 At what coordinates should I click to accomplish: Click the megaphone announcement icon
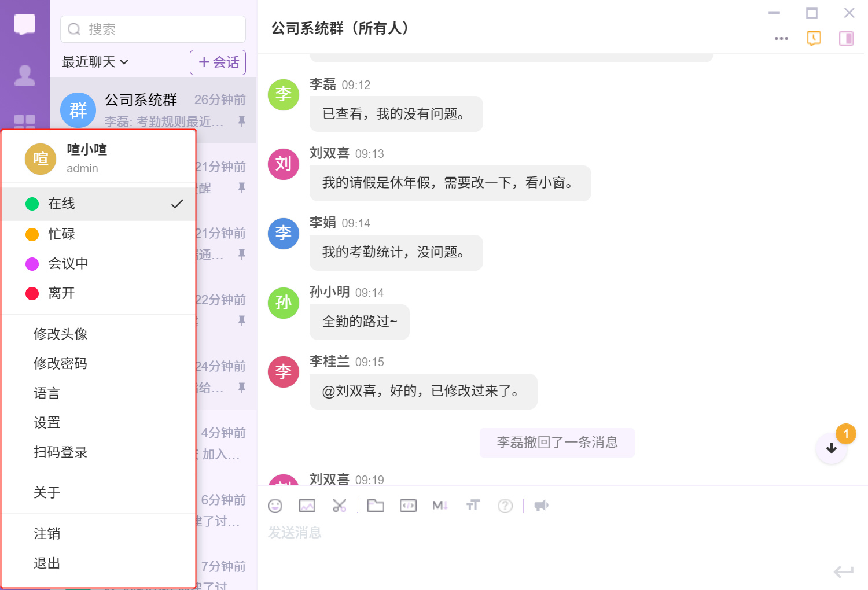tap(541, 506)
